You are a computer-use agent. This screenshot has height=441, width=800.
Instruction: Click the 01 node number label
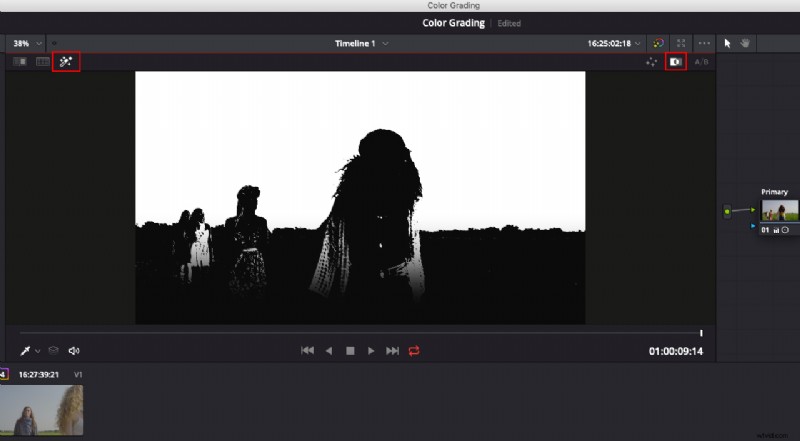click(765, 230)
